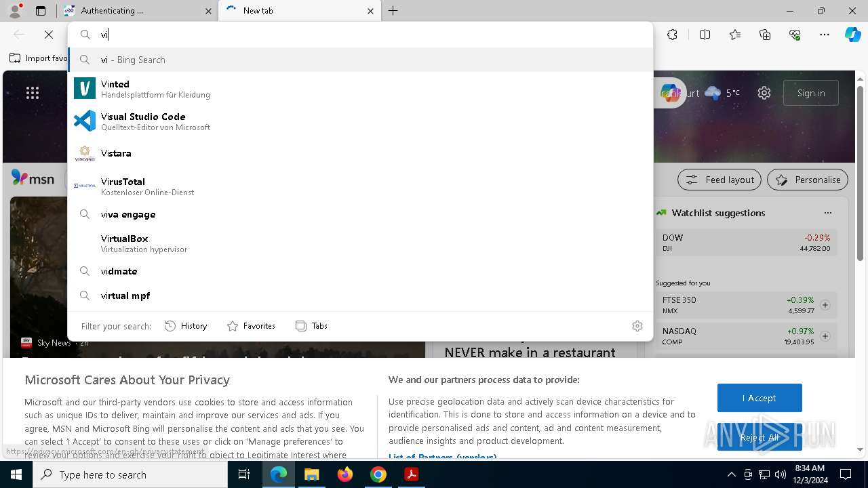Image resolution: width=868 pixels, height=488 pixels.
Task: Toggle split screen view
Action: [705, 35]
